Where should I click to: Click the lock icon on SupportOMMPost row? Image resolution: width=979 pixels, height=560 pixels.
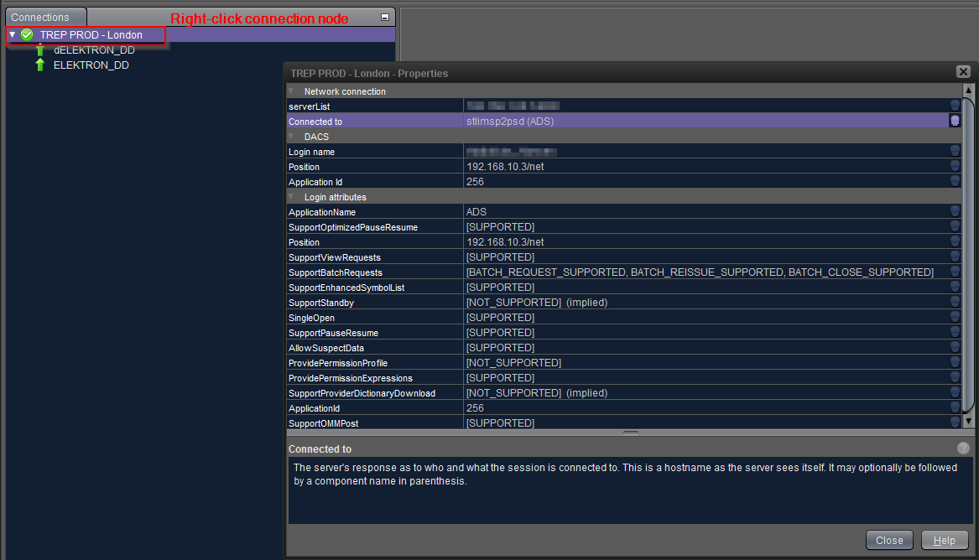tap(955, 423)
